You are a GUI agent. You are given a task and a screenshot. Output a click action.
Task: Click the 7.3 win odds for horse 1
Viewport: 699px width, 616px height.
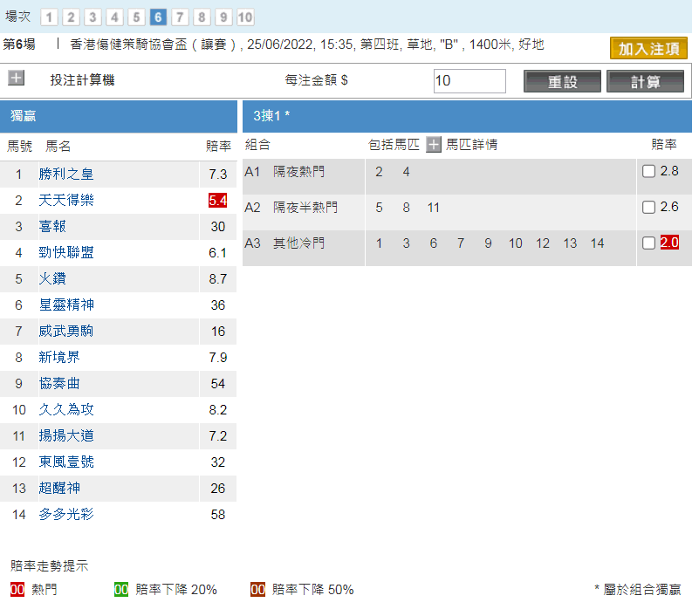[217, 175]
